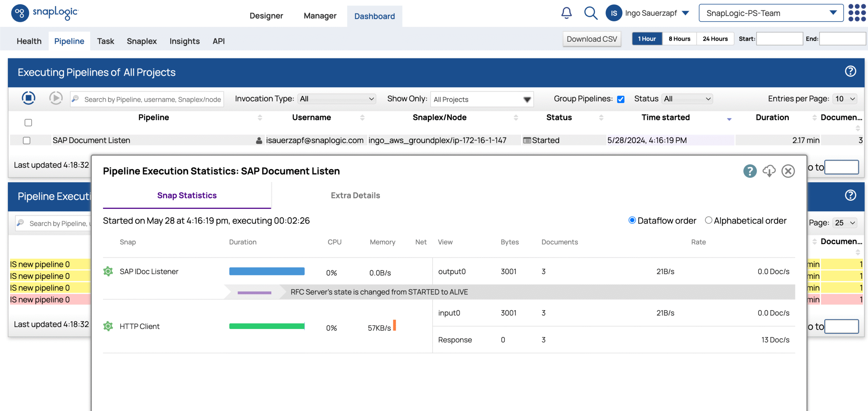This screenshot has width=868, height=411.
Task: Toggle the Group Pipelines checkbox
Action: (x=621, y=99)
